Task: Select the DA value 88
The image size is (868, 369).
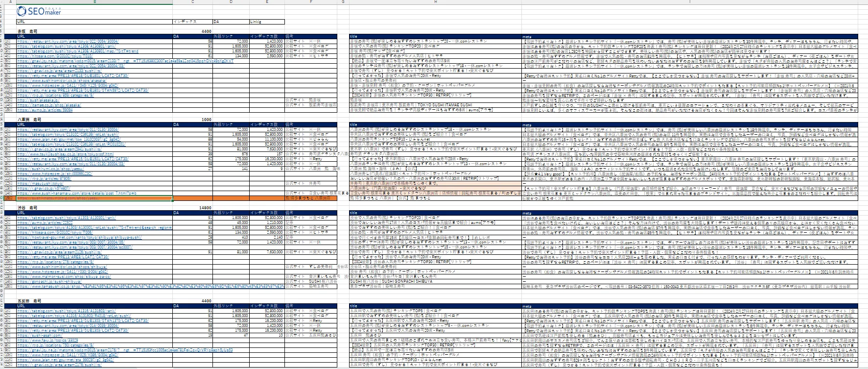Action: (x=193, y=139)
